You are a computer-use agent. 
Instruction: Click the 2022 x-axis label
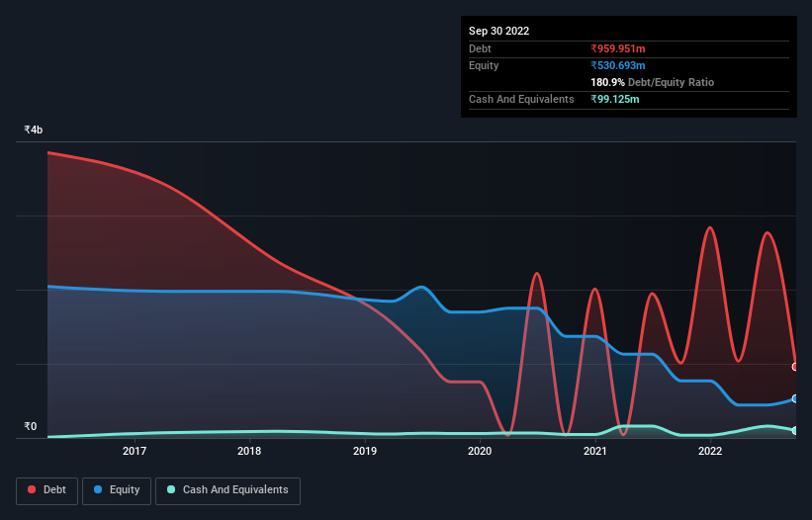coord(710,451)
